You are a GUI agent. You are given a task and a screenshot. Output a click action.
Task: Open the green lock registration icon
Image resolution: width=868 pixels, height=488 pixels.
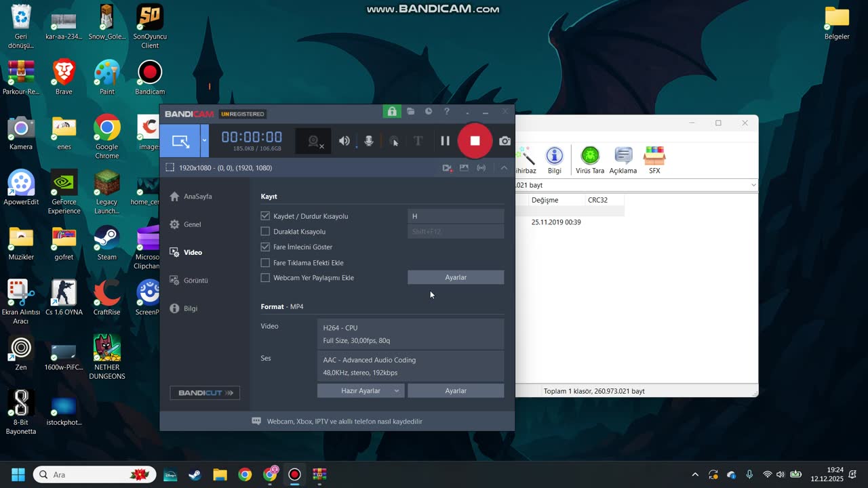point(391,112)
